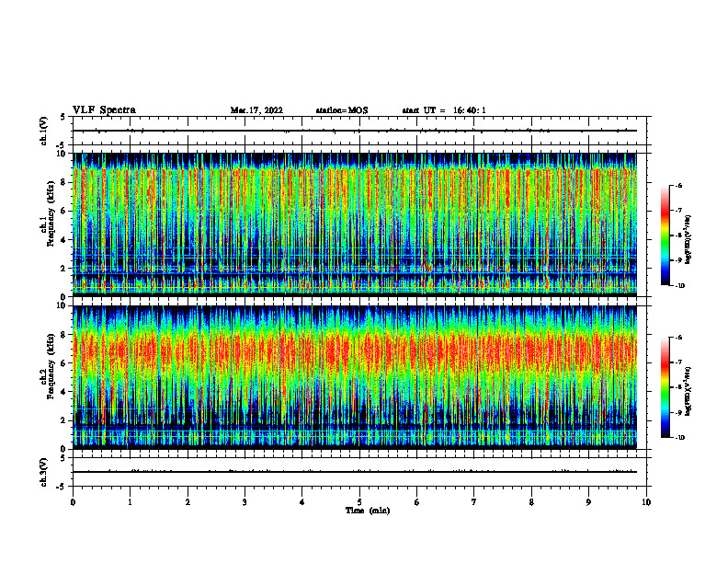This screenshot has width=728, height=563.
Task: Click the '6' kHz tick on ch.1 axis
Action: [64, 212]
